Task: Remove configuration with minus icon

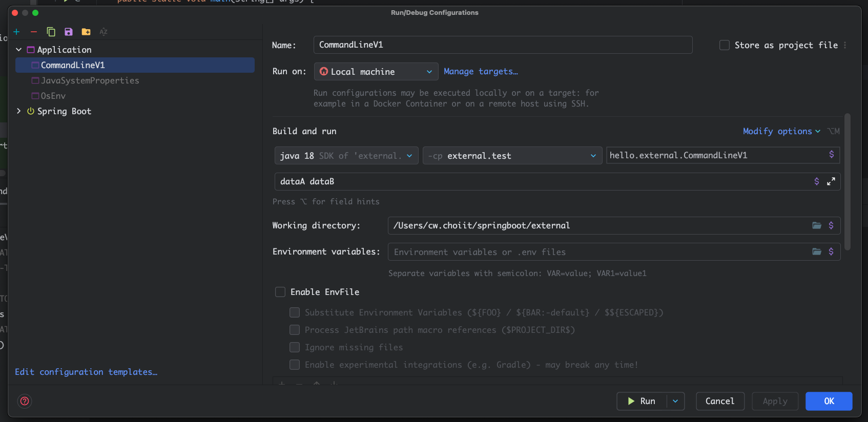Action: click(x=34, y=32)
